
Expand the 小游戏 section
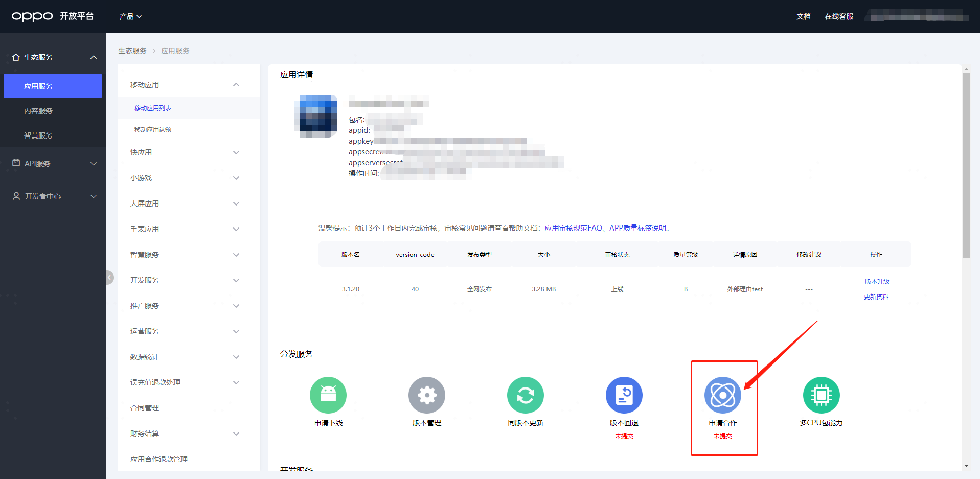tap(236, 177)
